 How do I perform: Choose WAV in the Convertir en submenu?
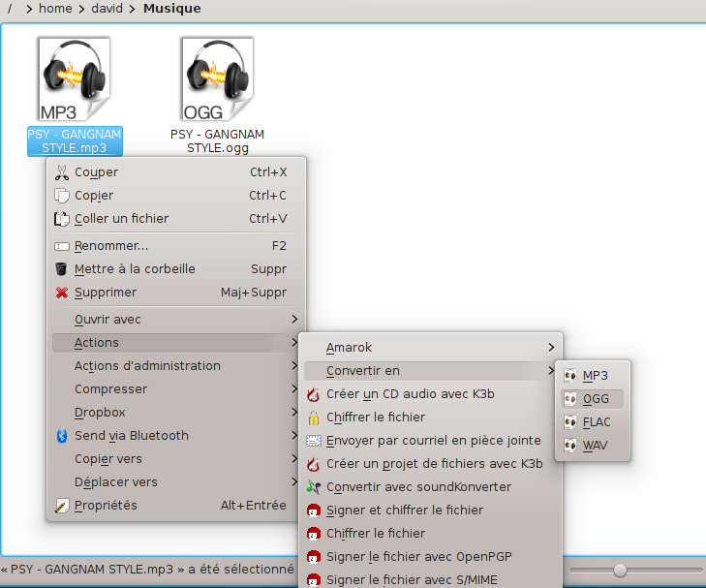pyautogui.click(x=592, y=446)
